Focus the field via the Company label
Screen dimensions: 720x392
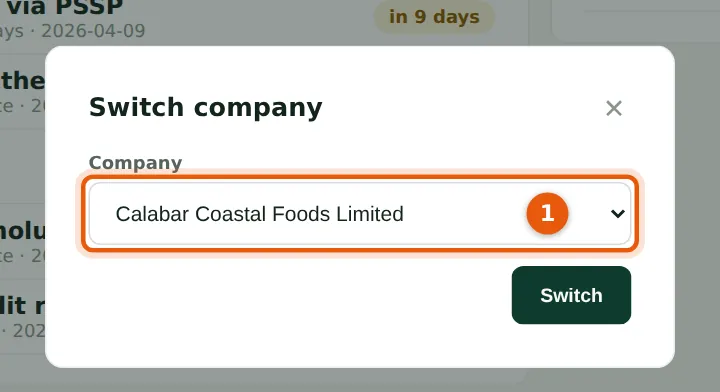point(135,162)
